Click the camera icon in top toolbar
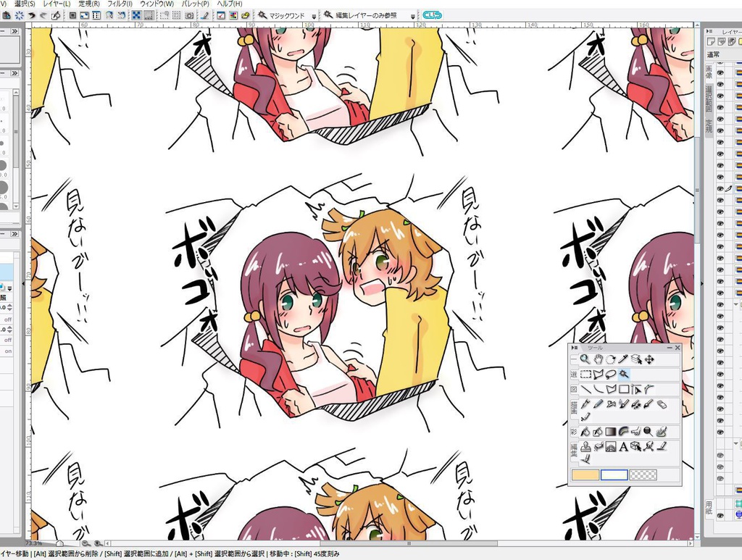 (189, 15)
